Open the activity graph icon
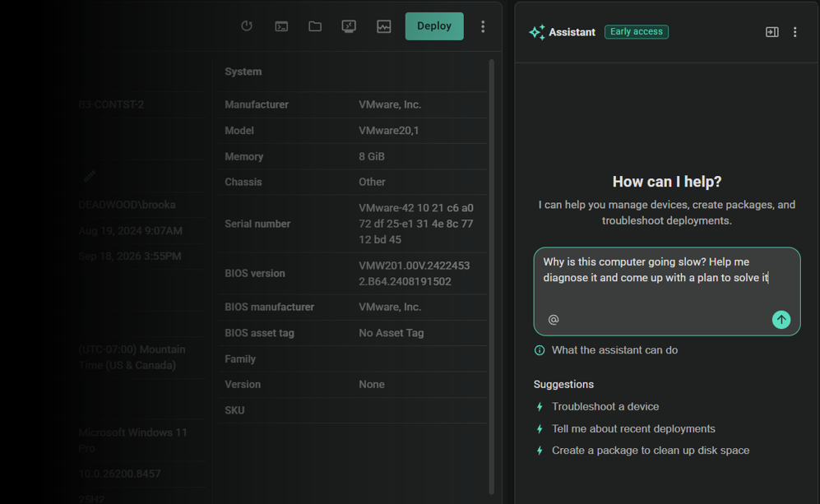 [384, 26]
